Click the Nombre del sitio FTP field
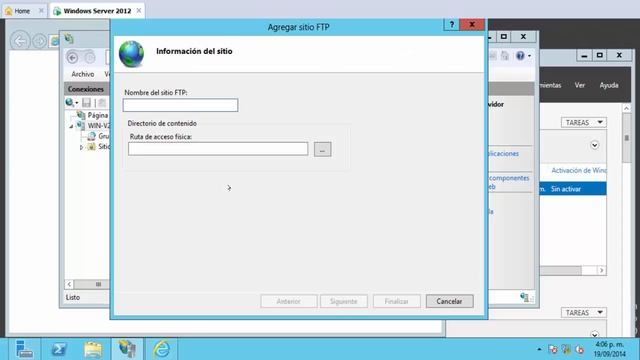The image size is (640, 360). click(180, 105)
